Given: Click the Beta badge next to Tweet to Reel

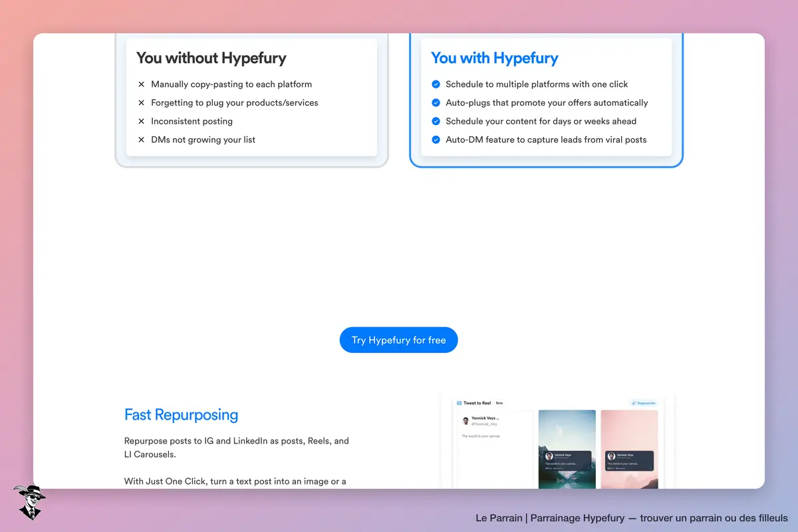Looking at the screenshot, I should (499, 403).
